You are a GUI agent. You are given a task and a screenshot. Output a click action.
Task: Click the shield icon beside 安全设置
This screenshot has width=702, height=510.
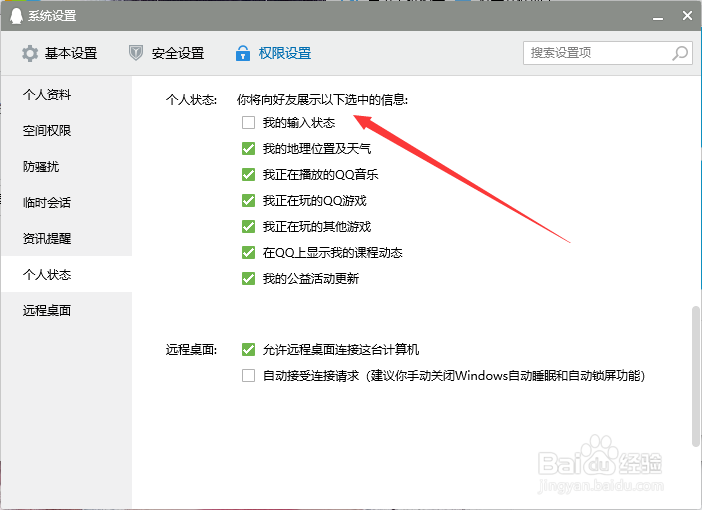[x=136, y=53]
